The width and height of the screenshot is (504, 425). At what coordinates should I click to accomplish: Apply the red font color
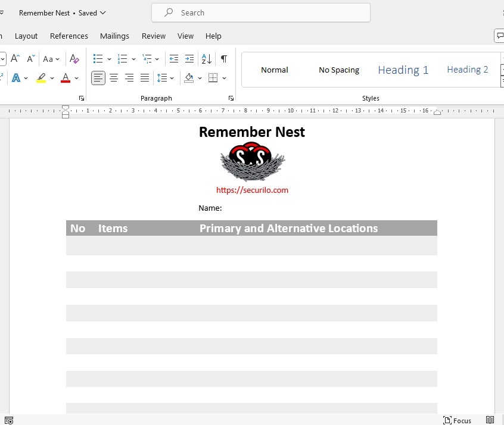pyautogui.click(x=66, y=78)
